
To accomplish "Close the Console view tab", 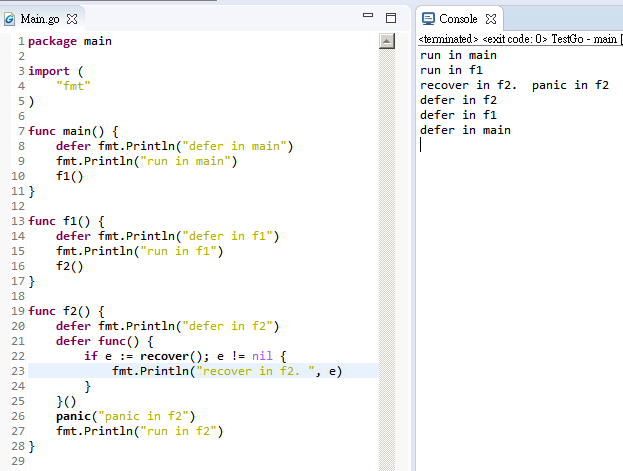I will point(491,19).
